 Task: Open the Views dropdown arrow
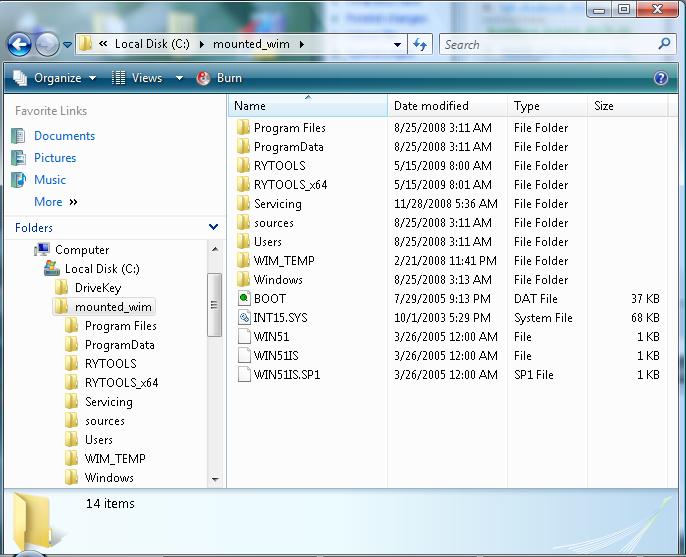pyautogui.click(x=179, y=78)
